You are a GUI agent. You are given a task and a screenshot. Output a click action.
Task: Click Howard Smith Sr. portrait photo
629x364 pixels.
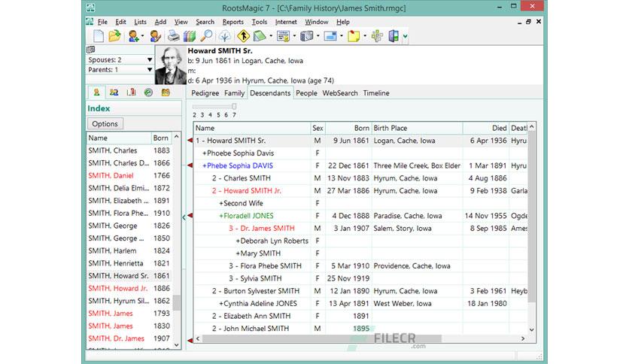point(171,65)
